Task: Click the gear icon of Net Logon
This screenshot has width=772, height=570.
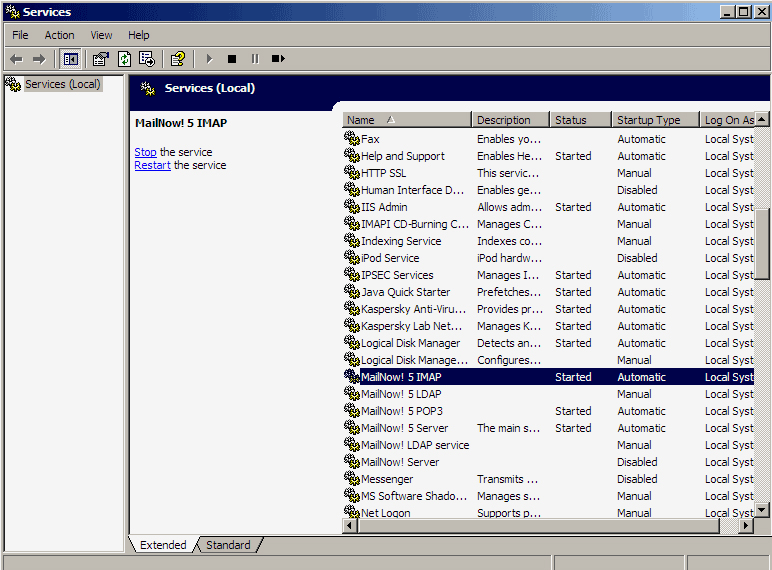Action: click(352, 511)
